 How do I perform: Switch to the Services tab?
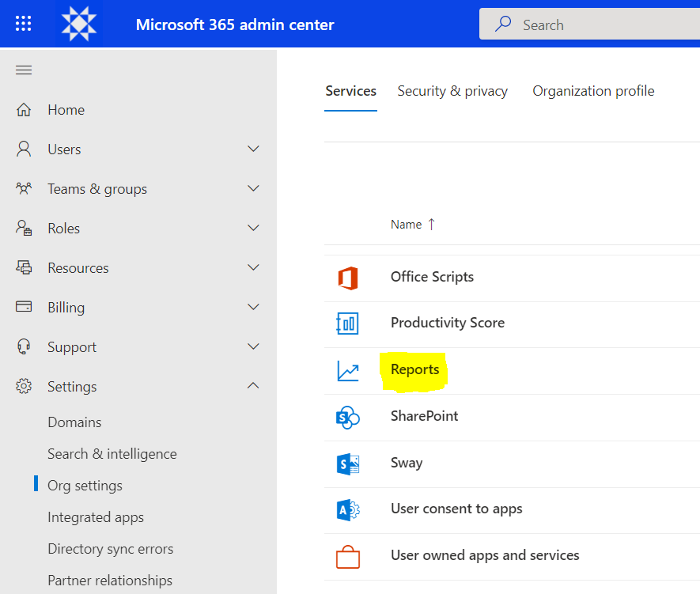point(351,91)
